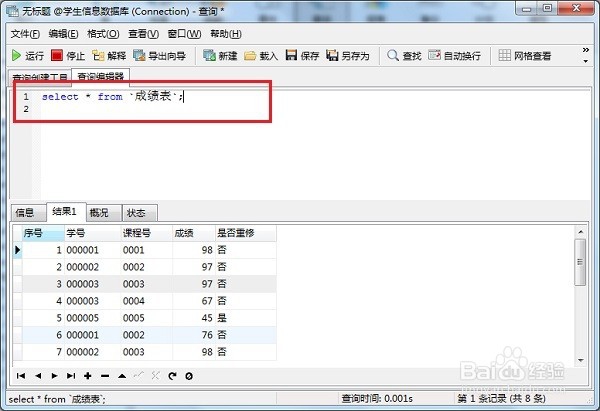Load a query file with 载入
The height and width of the screenshot is (411, 600).
click(261, 56)
